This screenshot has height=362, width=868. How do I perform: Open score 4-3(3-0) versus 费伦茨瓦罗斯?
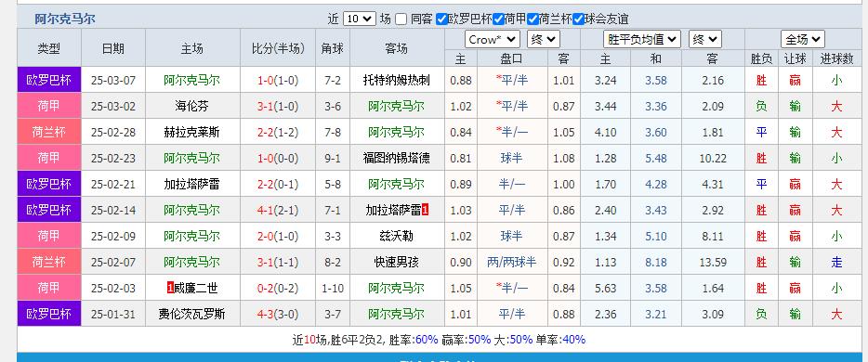tap(278, 314)
